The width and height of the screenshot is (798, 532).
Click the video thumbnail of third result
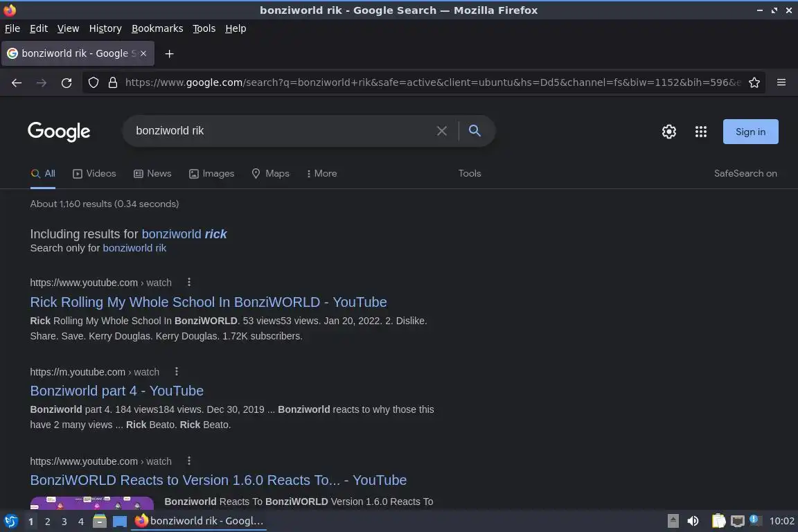[x=91, y=503]
